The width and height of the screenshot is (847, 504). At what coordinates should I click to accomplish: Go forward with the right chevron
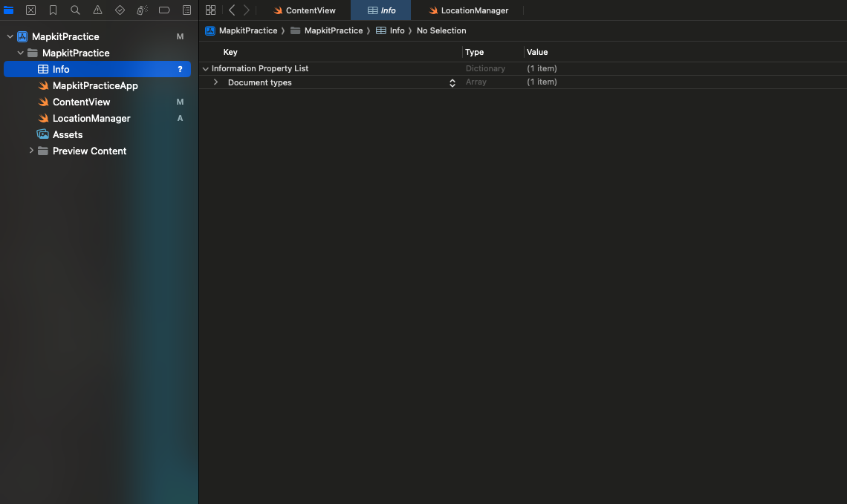pyautogui.click(x=247, y=10)
